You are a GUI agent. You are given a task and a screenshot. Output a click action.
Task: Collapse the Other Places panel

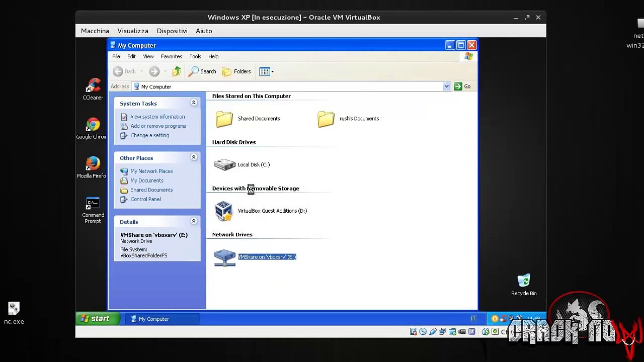point(194,157)
